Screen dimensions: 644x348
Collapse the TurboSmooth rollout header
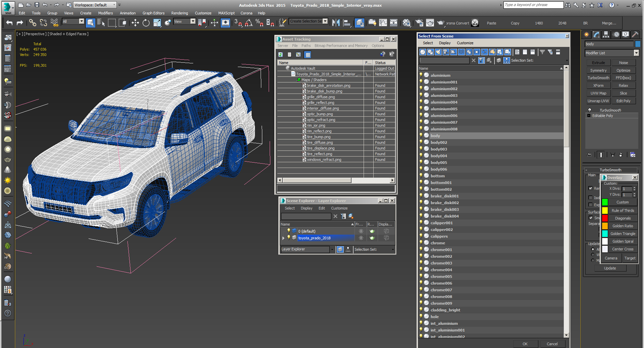pos(610,170)
